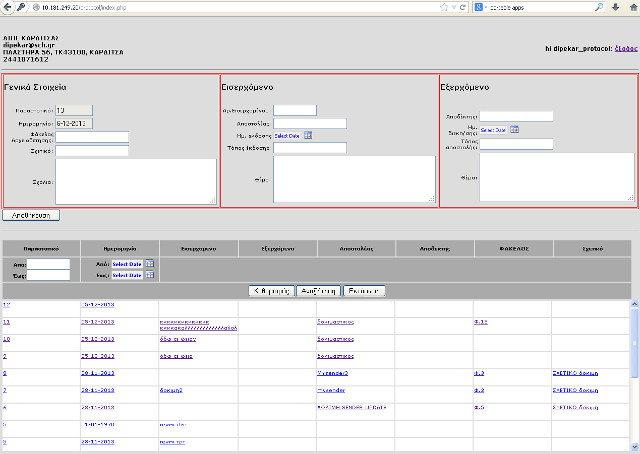Click the Ημερομηνία column header
The image size is (640, 454).
point(119,247)
